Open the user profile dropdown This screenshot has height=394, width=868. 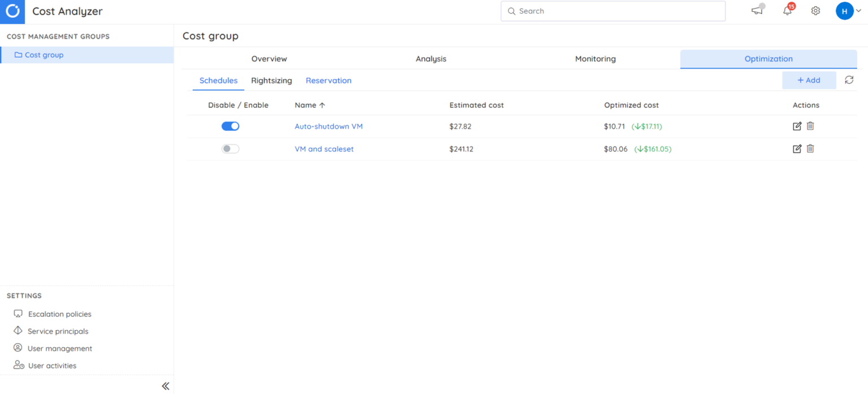tap(848, 11)
